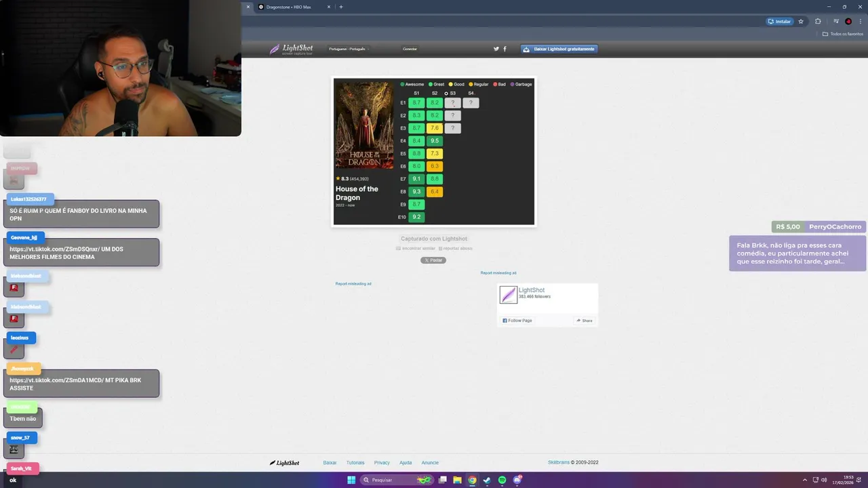Click the footer LightShot logo
The width and height of the screenshot is (868, 488).
(x=285, y=463)
